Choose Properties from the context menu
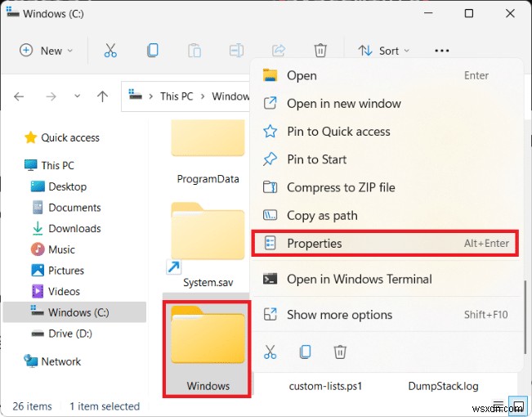Screen dimensions: 532x417 tap(385, 243)
